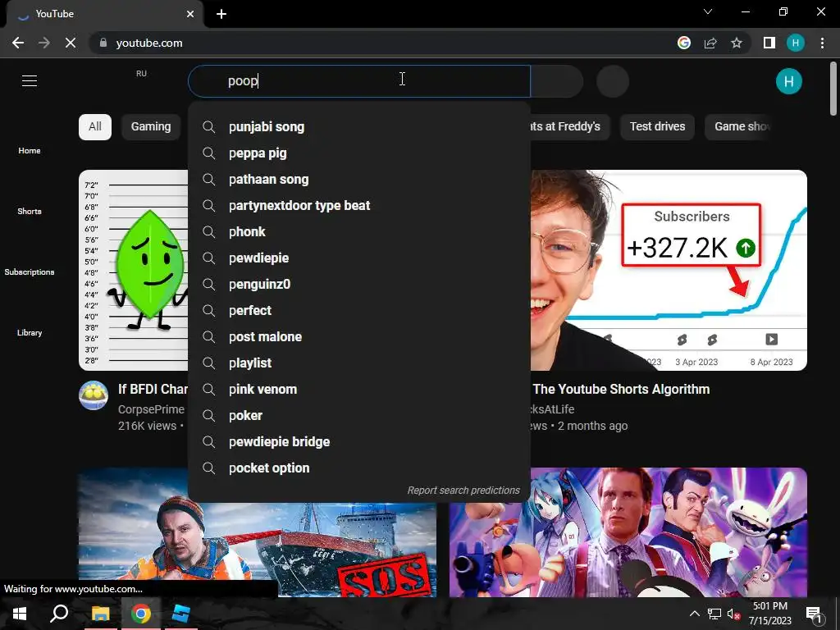Select the 'Test drives' filter chip
This screenshot has width=840, height=630.
(x=657, y=127)
